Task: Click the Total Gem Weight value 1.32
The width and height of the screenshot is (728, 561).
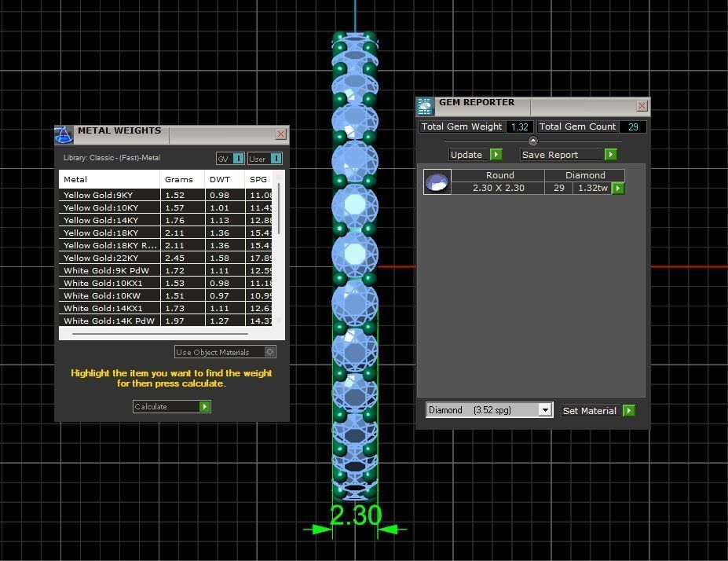Action: (x=520, y=126)
